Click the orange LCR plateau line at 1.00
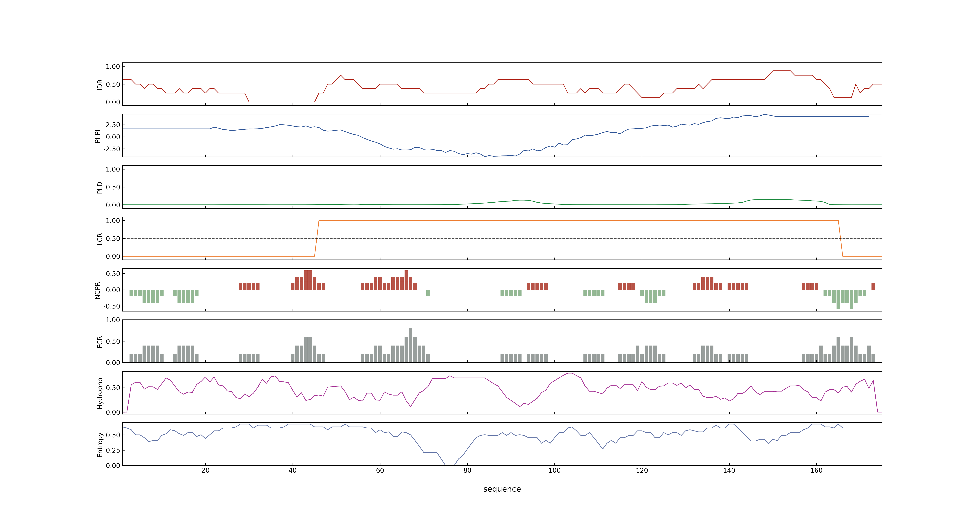Screen dimensions: 980x523 (x=578, y=220)
